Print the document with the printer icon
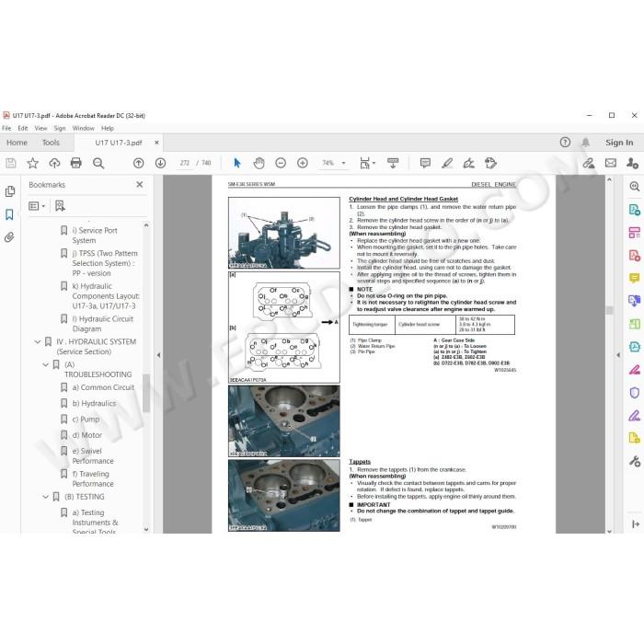 click(76, 163)
